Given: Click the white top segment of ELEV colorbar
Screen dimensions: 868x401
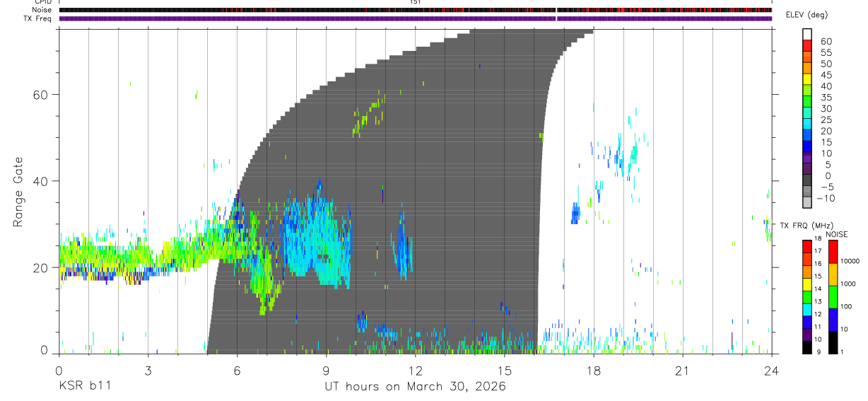Looking at the screenshot, I should tap(807, 34).
